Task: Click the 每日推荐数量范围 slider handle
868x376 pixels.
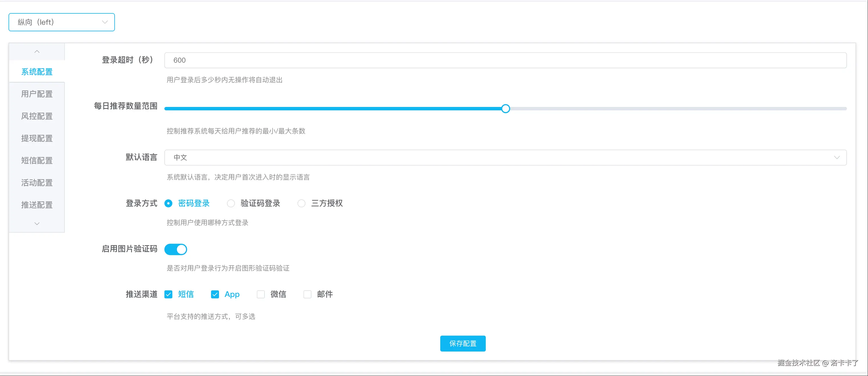Action: (x=505, y=108)
